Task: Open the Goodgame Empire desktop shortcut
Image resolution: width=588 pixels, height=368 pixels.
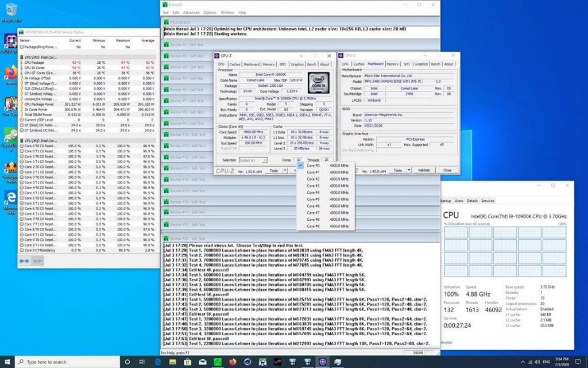Action: [x=10, y=172]
